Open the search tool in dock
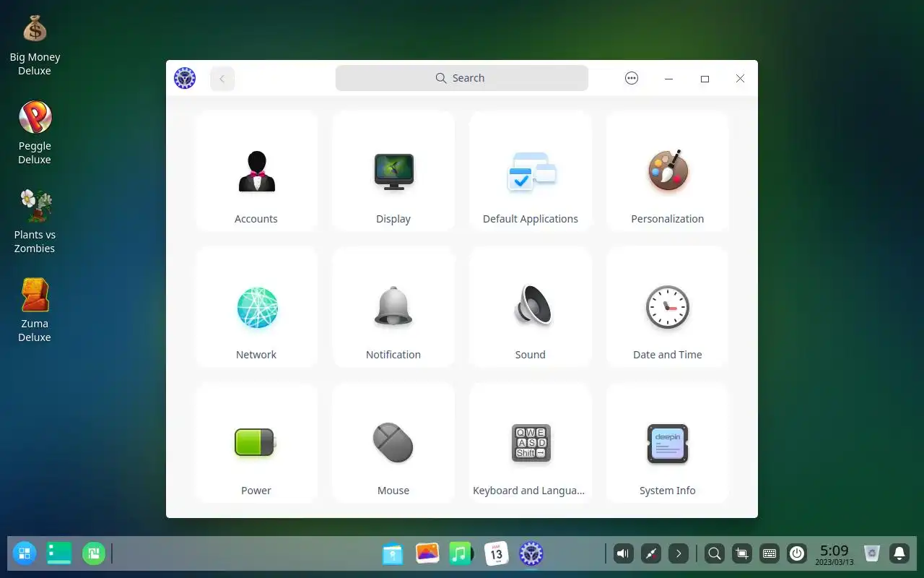The height and width of the screenshot is (578, 924). [x=715, y=554]
